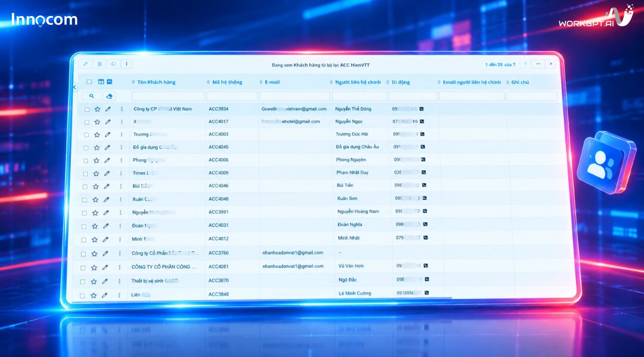Edit the ACC4017 row with pencil
Viewport: 644px width, 357px height.
click(x=108, y=122)
